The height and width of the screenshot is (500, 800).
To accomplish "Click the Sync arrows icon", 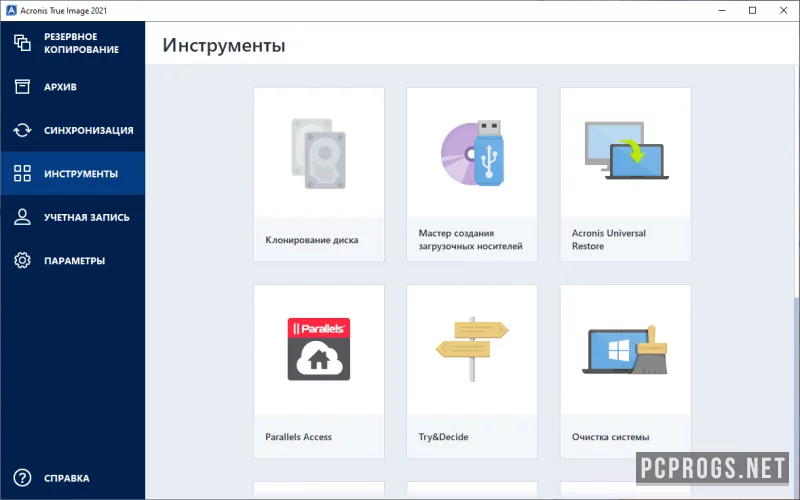I will (22, 130).
